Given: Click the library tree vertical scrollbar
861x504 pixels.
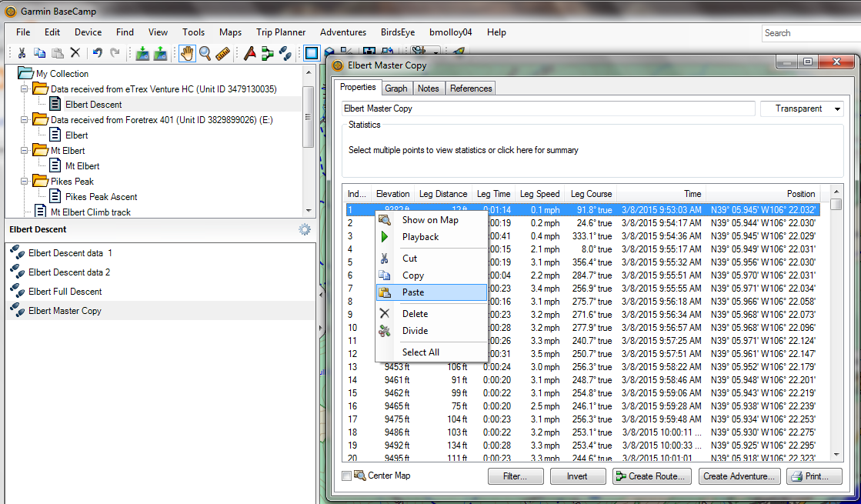Looking at the screenshot, I should tap(308, 140).
